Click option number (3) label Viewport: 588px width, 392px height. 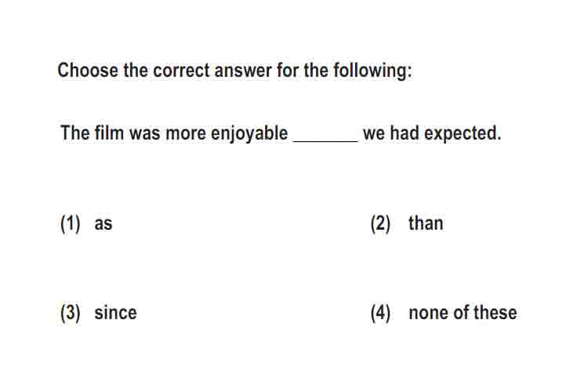[x=70, y=313]
